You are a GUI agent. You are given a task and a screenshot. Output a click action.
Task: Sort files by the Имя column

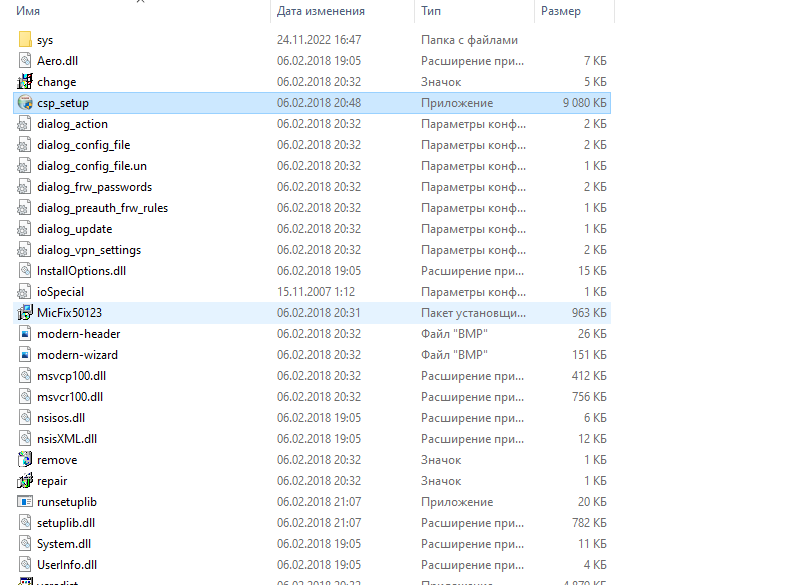tap(28, 11)
